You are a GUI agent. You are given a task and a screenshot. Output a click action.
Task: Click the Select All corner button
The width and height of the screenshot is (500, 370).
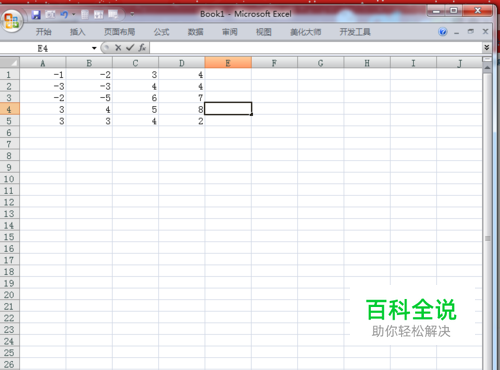coord(10,62)
